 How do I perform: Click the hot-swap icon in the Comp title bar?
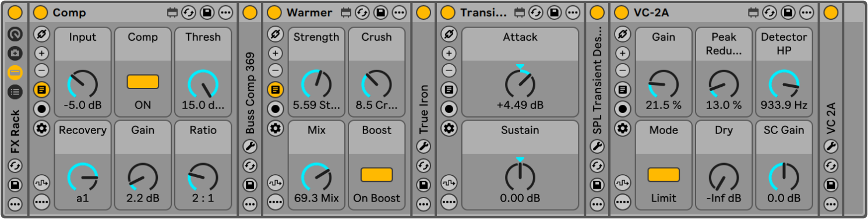[x=189, y=12]
